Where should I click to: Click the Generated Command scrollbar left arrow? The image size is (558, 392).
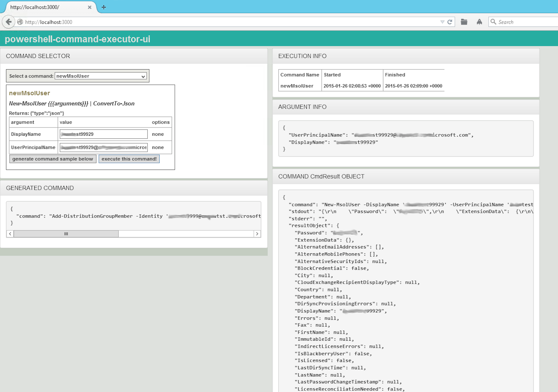(x=10, y=234)
